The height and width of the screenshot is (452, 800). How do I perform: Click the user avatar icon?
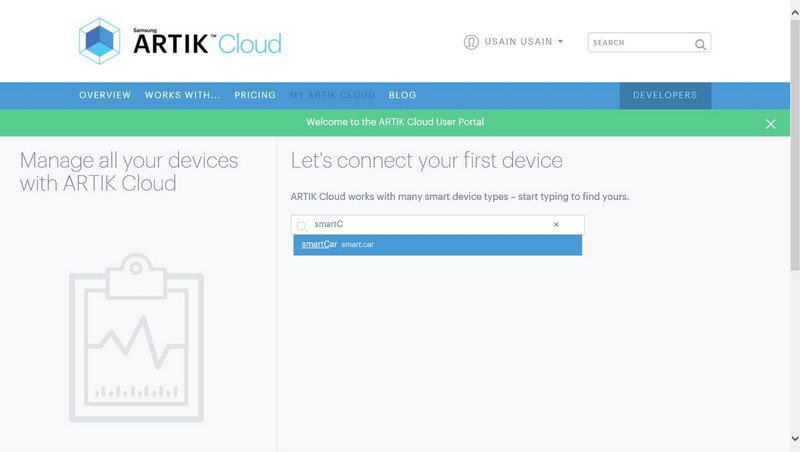click(x=471, y=42)
